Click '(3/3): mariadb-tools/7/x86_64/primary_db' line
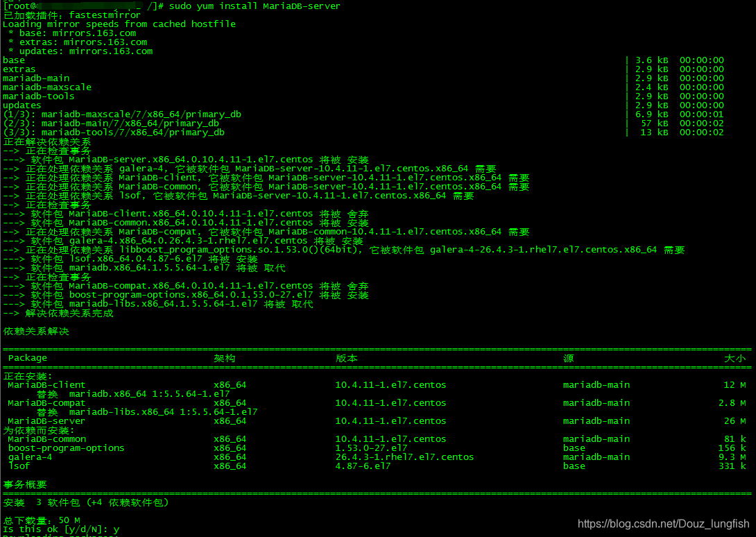The width and height of the screenshot is (756, 537). point(114,133)
